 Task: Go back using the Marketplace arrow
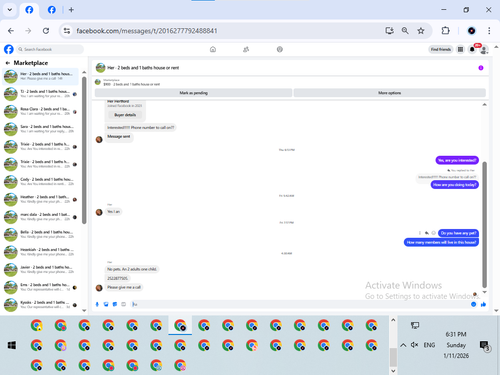tap(8, 63)
